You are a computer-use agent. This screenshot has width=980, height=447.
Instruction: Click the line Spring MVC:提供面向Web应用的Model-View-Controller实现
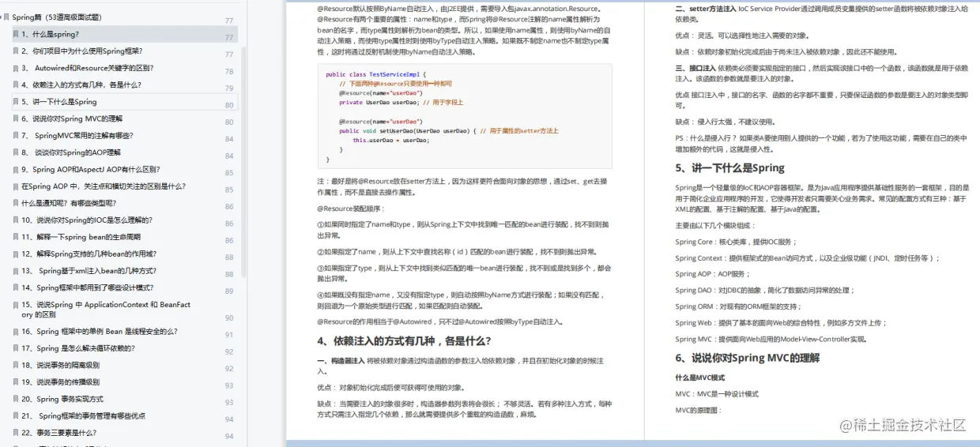(x=771, y=339)
